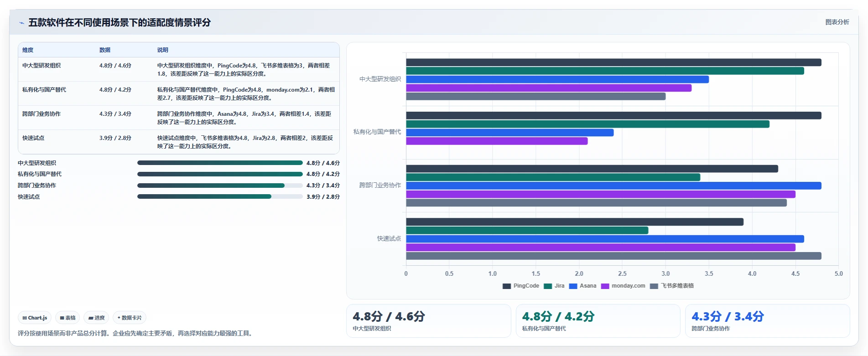Click the 快速试点 chart axis label
Image resolution: width=868 pixels, height=356 pixels.
(x=389, y=239)
